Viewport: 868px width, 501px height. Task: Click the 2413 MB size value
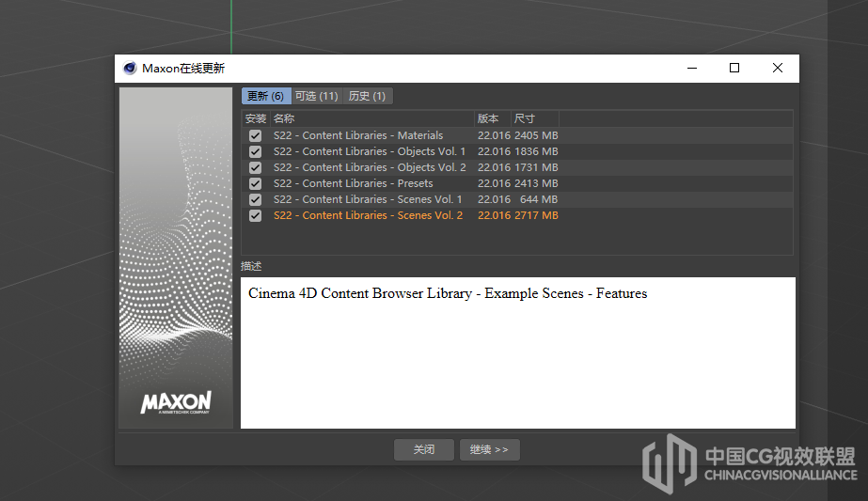tap(536, 184)
